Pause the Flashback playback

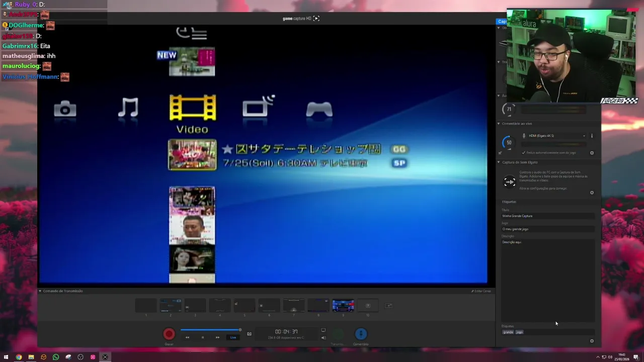click(x=203, y=337)
